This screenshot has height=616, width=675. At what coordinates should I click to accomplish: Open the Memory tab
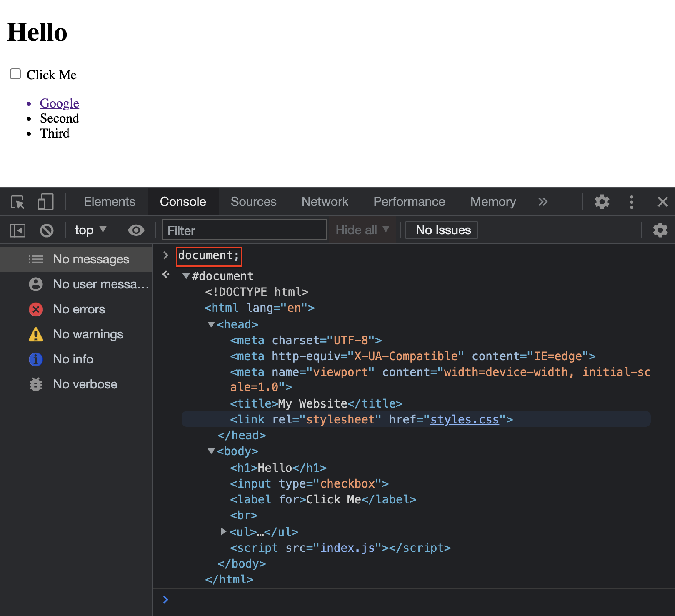tap(493, 202)
